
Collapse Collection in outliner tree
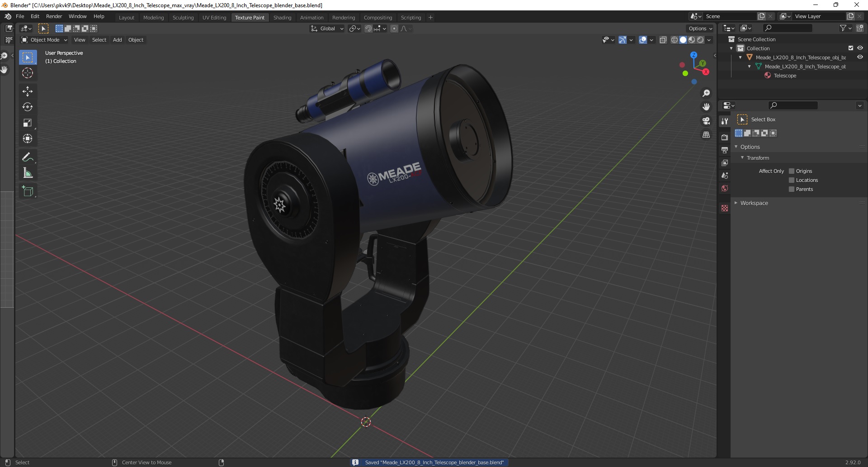731,48
